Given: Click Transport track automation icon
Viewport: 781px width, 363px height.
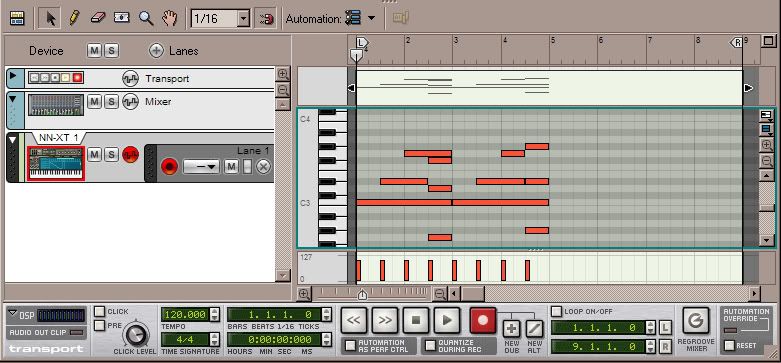Looking at the screenshot, I should click(130, 78).
